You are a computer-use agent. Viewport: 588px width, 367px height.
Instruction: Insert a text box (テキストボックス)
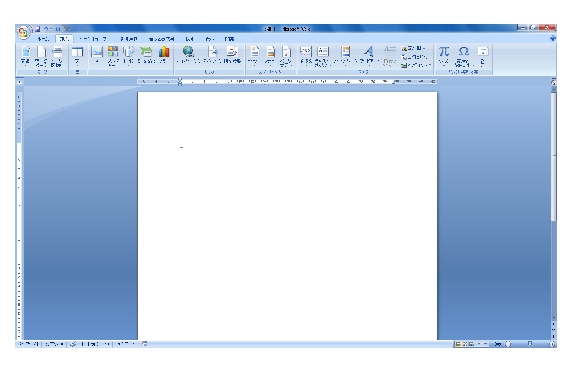(323, 57)
